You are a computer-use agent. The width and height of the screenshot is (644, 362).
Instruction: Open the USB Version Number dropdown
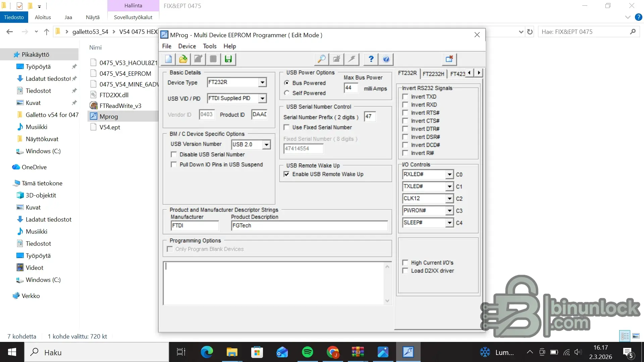click(266, 144)
